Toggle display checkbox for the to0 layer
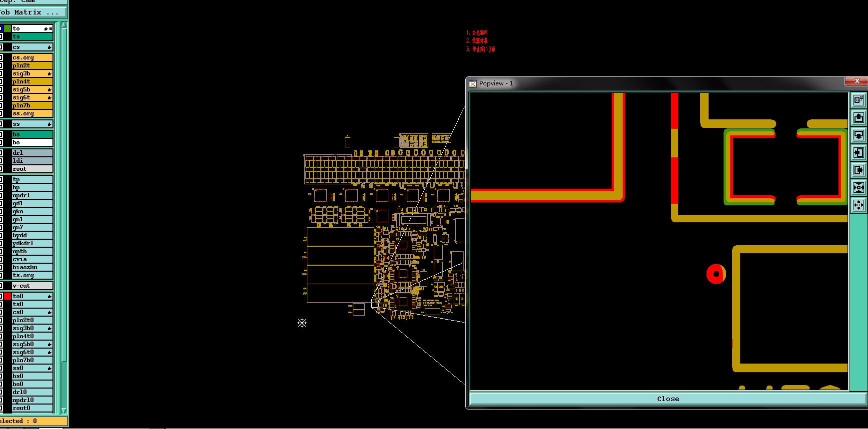Screen dimensions: 868x429 [1, 297]
